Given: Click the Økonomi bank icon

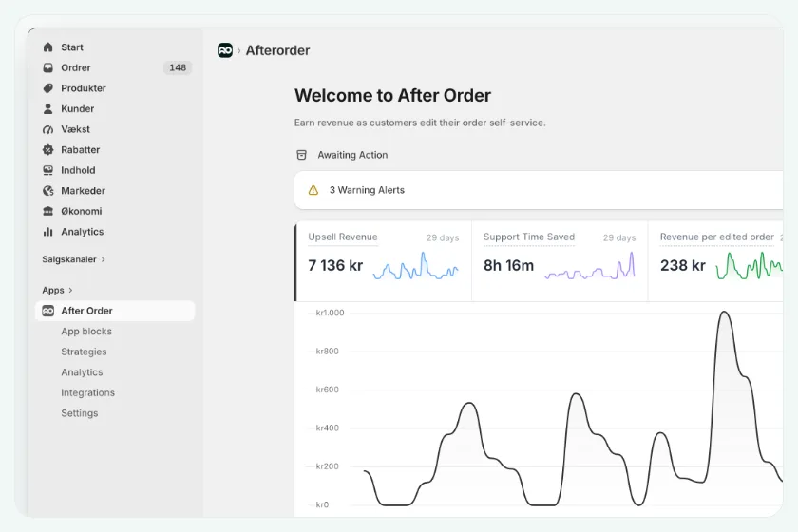Looking at the screenshot, I should [47, 211].
